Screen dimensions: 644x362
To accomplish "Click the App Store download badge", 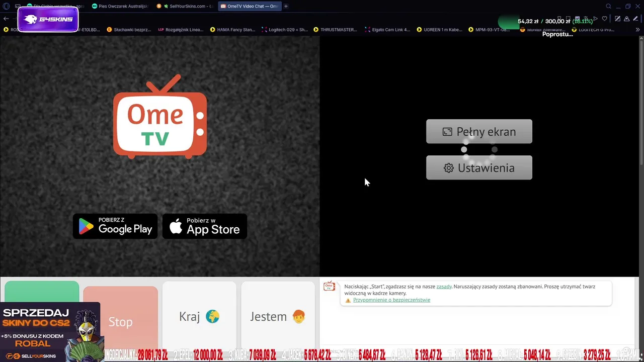I will (205, 226).
